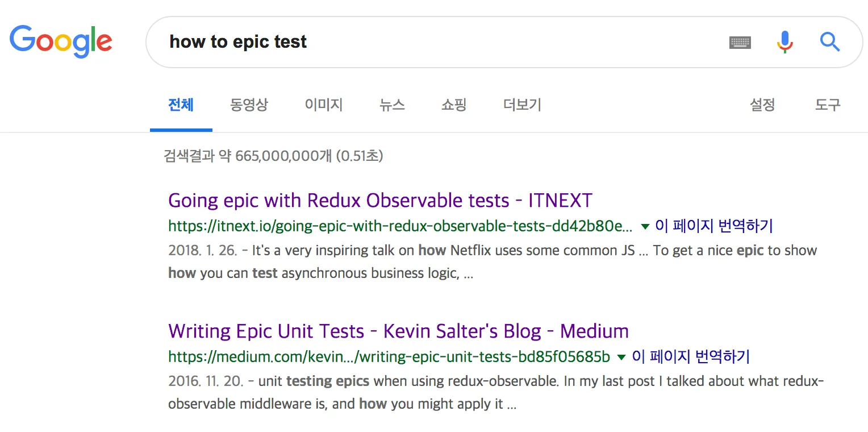This screenshot has height=432, width=868.
Task: Select the 뉴스 tab
Action: click(392, 105)
